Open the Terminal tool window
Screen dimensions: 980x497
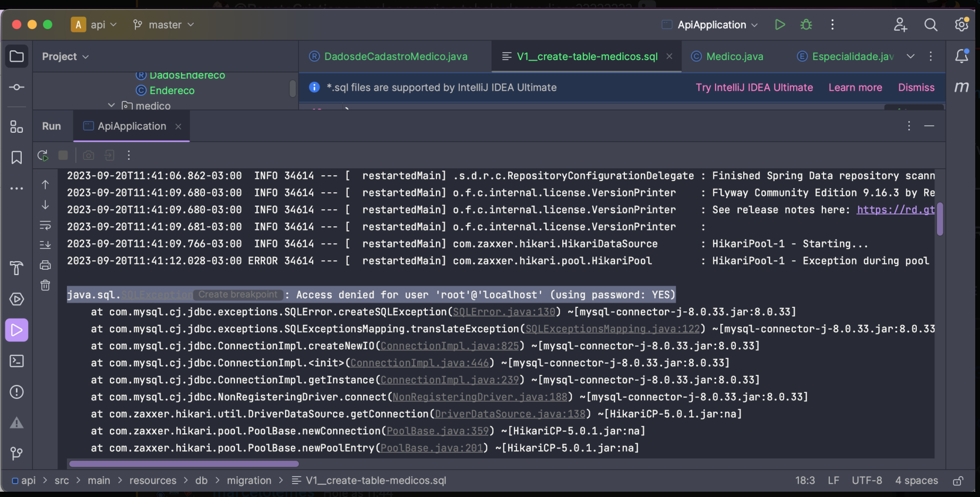16,361
